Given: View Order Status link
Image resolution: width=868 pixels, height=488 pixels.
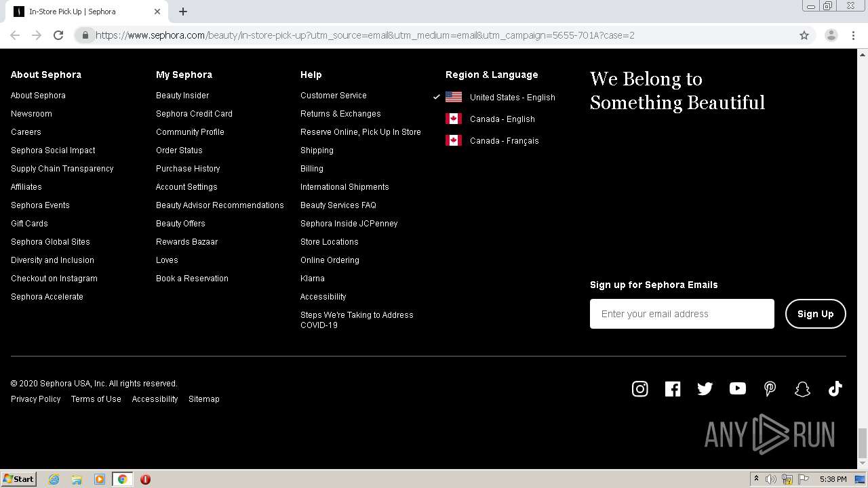Looking at the screenshot, I should tap(179, 150).
